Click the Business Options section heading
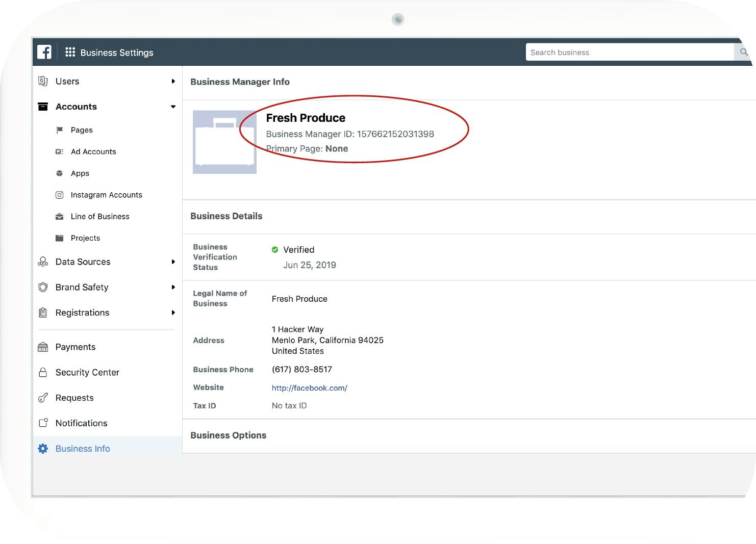 point(228,435)
